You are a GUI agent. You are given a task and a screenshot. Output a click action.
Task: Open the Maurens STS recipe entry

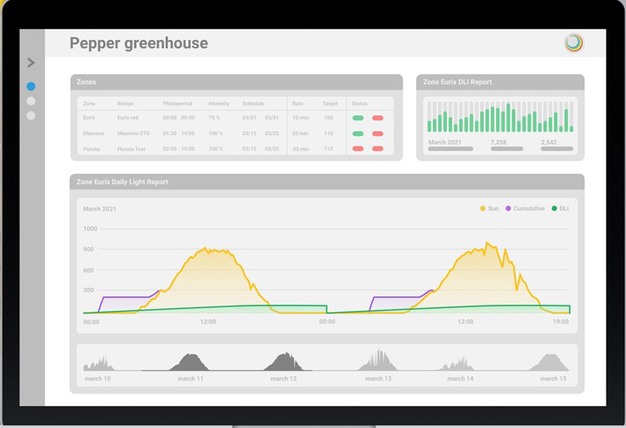click(x=132, y=133)
